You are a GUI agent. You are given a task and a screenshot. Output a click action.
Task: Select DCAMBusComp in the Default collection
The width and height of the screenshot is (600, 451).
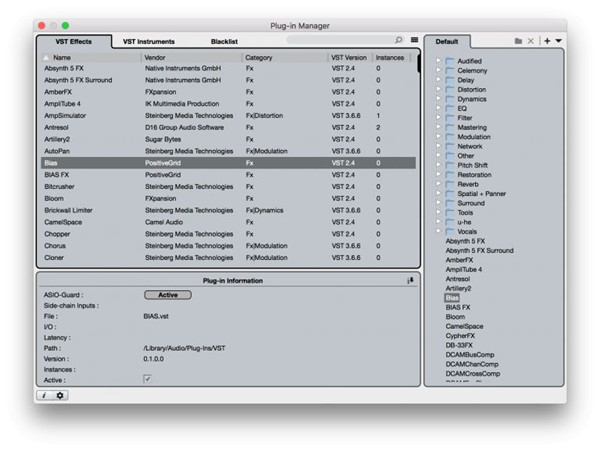click(x=470, y=355)
